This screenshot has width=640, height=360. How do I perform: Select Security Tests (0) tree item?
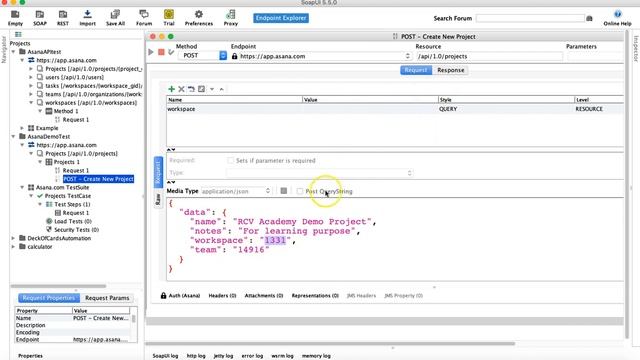(76, 230)
